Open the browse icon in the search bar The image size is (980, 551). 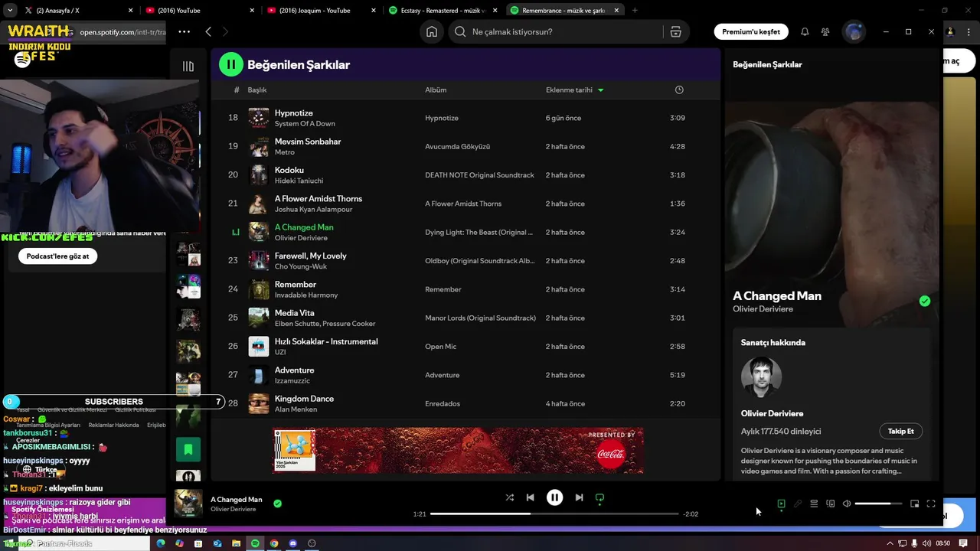click(x=675, y=31)
